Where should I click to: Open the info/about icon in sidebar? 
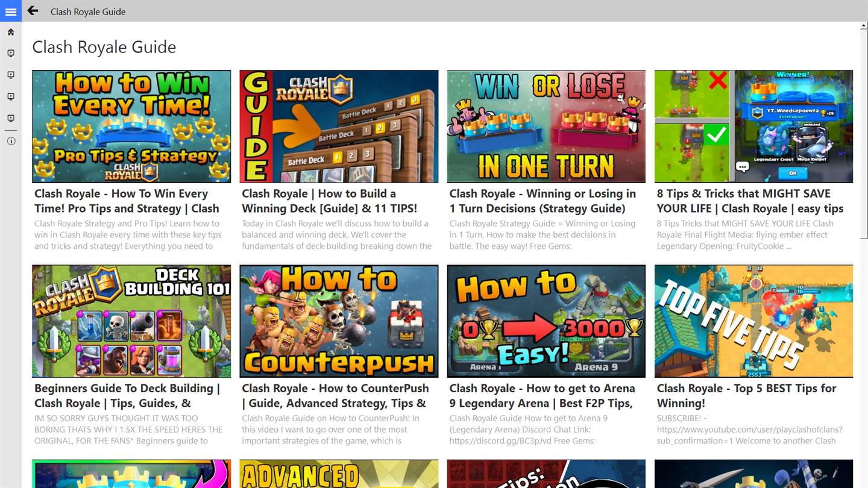tap(11, 141)
